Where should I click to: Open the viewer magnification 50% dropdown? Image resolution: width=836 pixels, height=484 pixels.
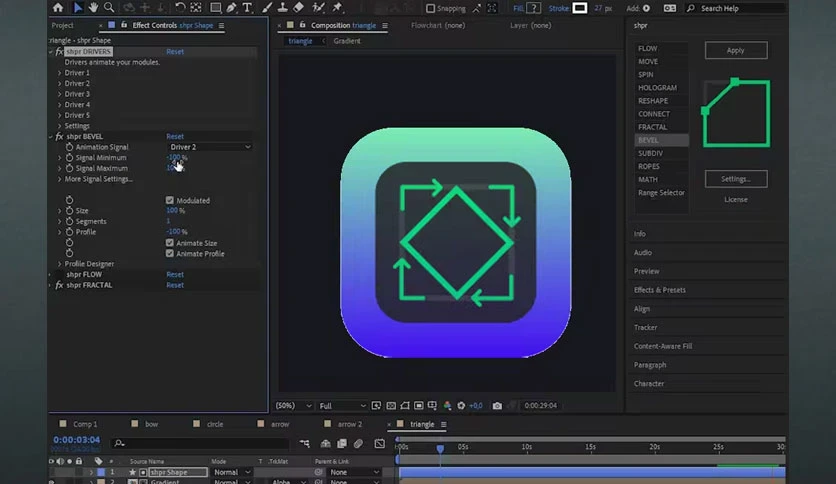point(293,406)
